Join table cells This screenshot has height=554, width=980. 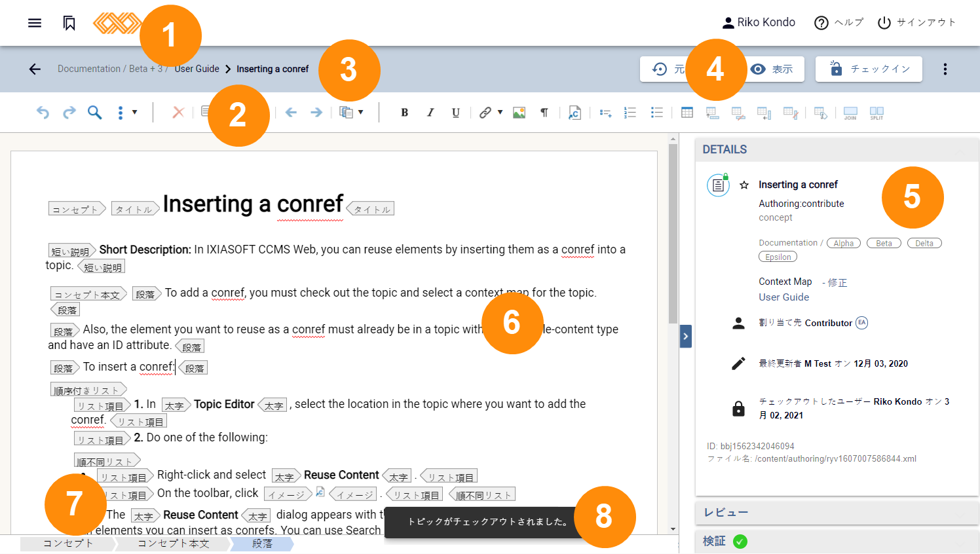[x=850, y=113]
